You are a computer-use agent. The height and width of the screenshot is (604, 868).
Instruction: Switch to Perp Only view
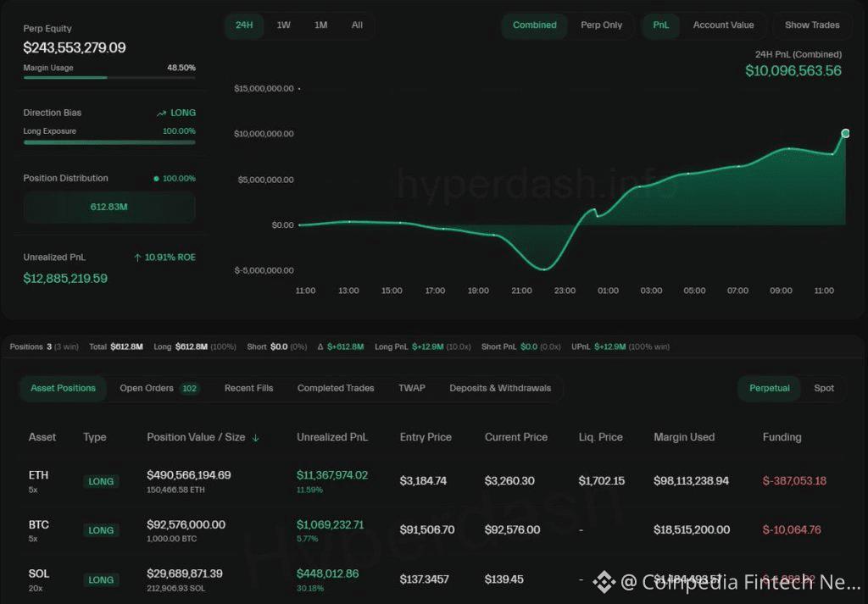601,25
